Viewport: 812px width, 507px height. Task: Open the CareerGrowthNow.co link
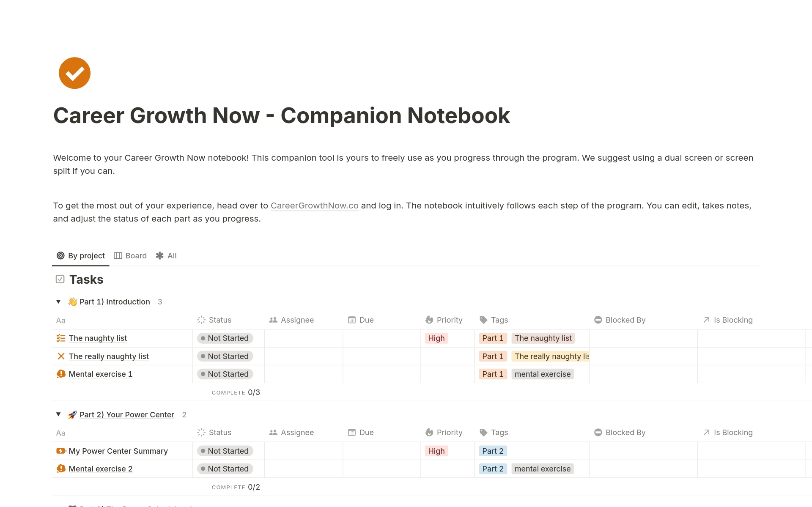click(x=314, y=206)
